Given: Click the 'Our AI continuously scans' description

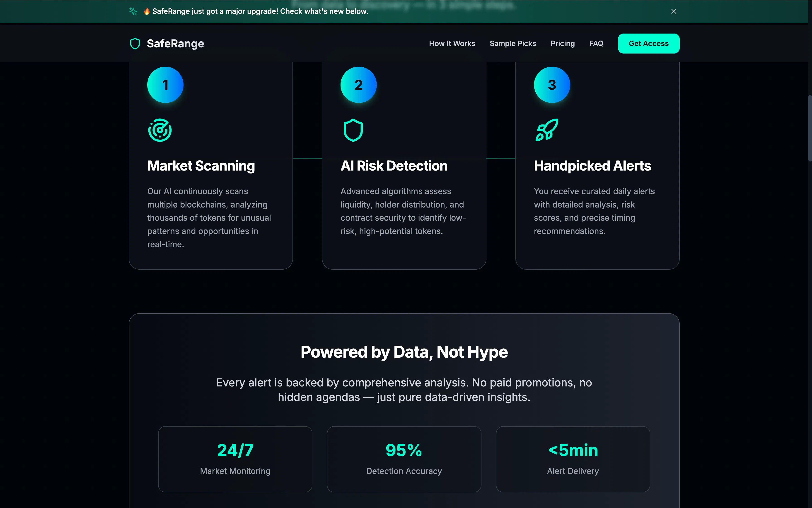Looking at the screenshot, I should [x=209, y=218].
